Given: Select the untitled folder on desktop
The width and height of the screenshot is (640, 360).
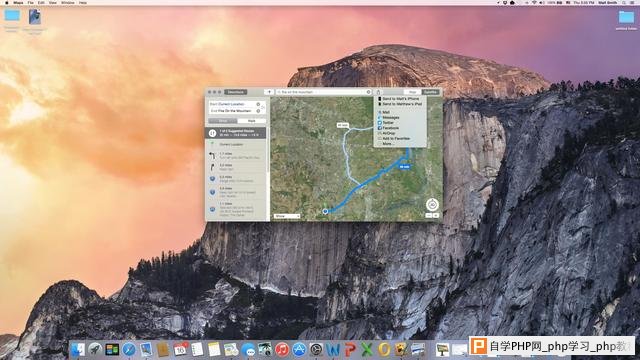Looking at the screenshot, I should coord(626,20).
